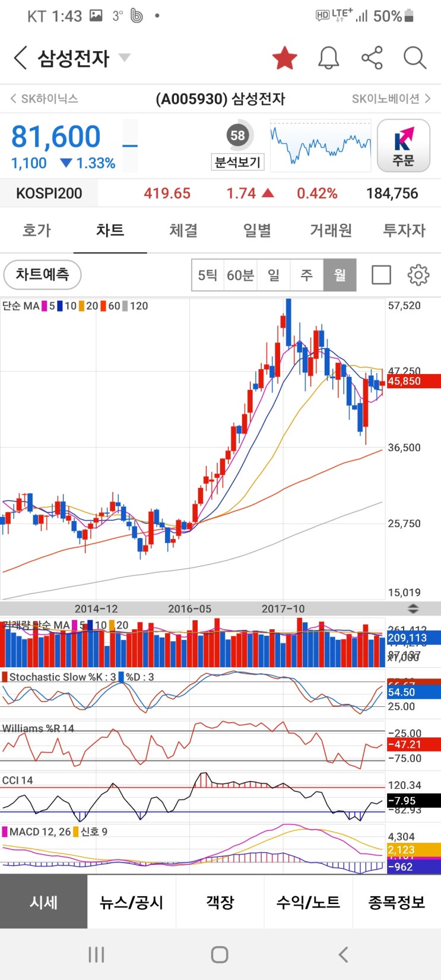Open chart settings gear icon
Viewport: 441px width, 980px height.
(418, 275)
